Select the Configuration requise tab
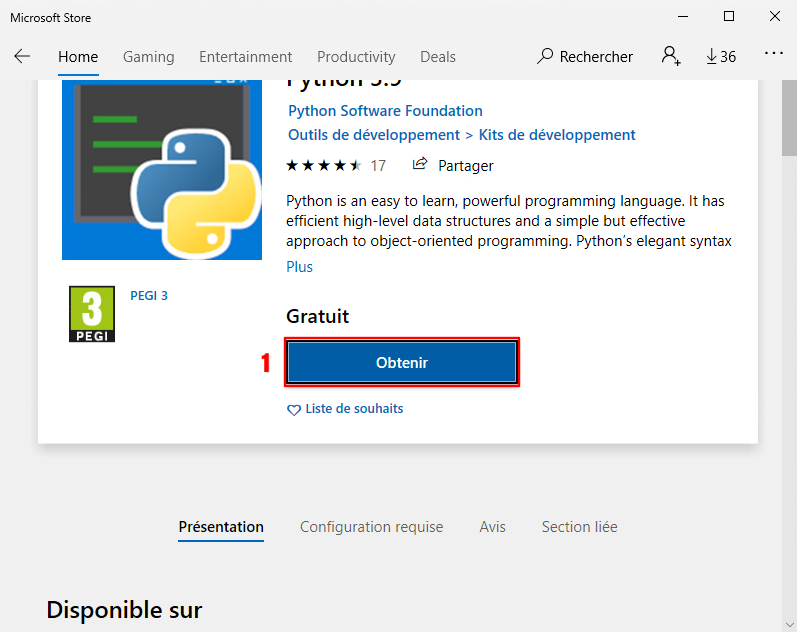 [x=371, y=527]
